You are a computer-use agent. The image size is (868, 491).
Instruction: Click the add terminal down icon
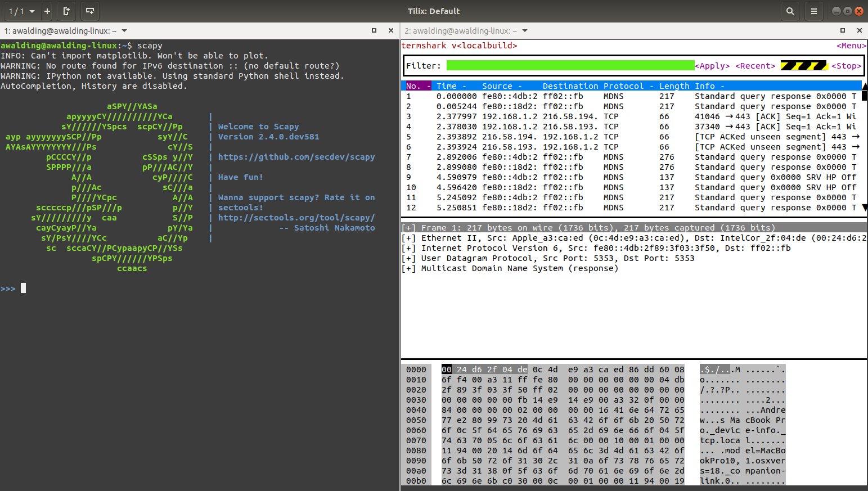tap(90, 11)
